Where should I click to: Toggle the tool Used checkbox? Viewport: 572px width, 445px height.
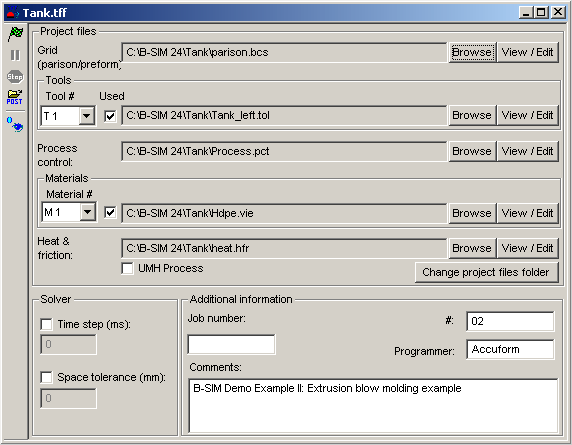tap(110, 116)
